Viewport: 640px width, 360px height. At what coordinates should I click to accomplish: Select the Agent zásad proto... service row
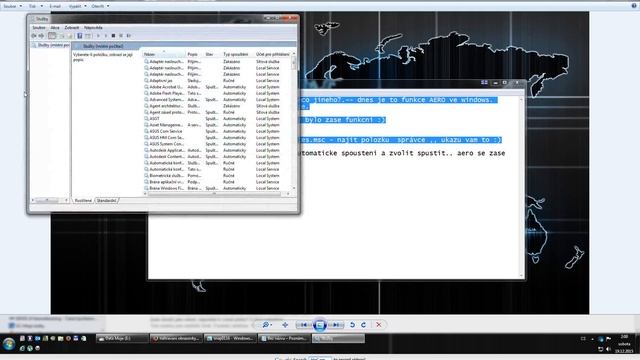pyautogui.click(x=217, y=112)
